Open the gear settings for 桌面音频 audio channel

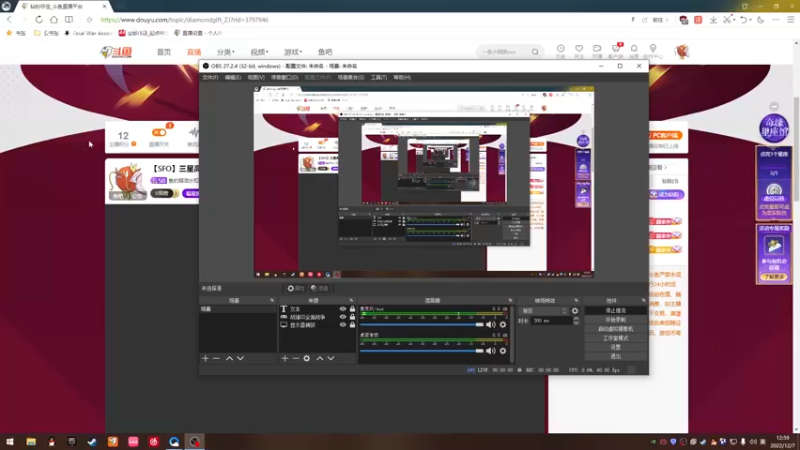503,351
